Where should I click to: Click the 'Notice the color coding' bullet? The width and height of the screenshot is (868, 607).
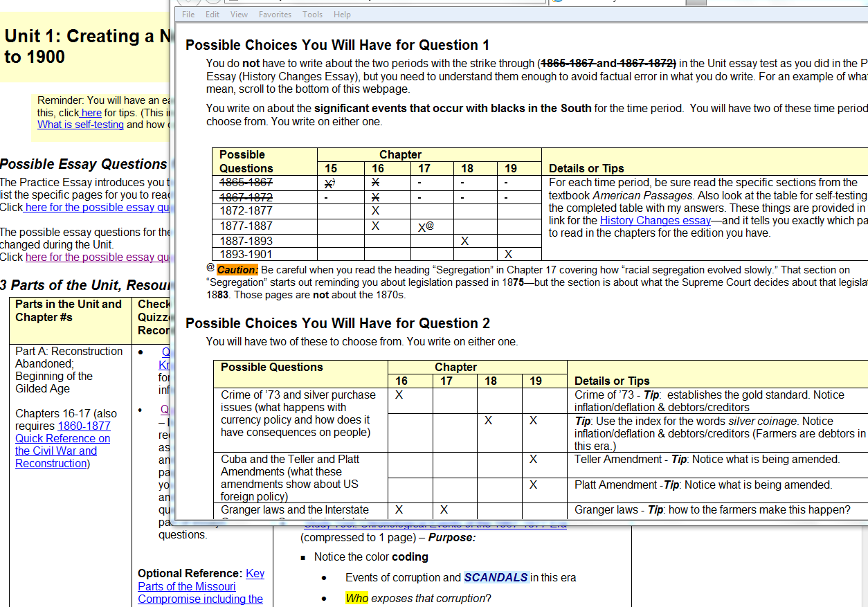coord(371,557)
